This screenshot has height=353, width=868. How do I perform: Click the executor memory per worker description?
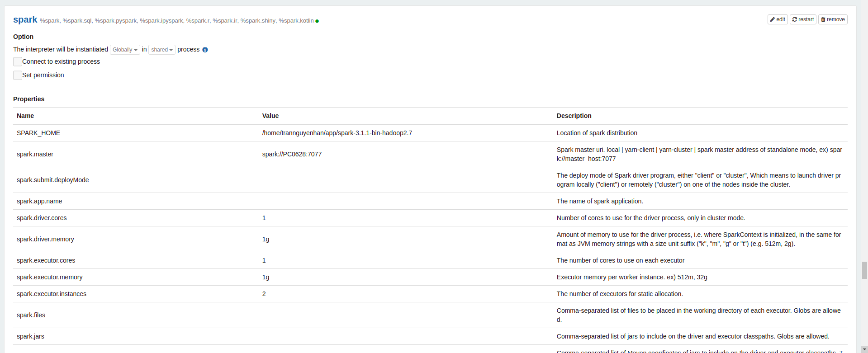click(x=632, y=277)
